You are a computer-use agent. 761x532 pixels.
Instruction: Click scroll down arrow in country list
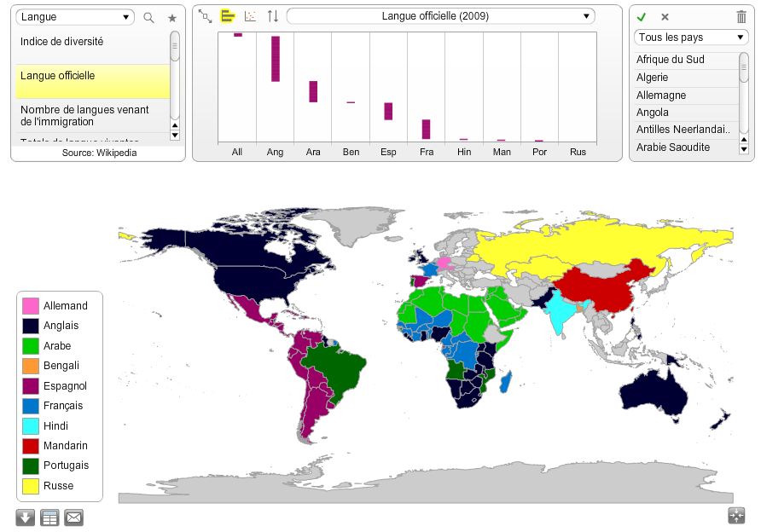pyautogui.click(x=744, y=149)
